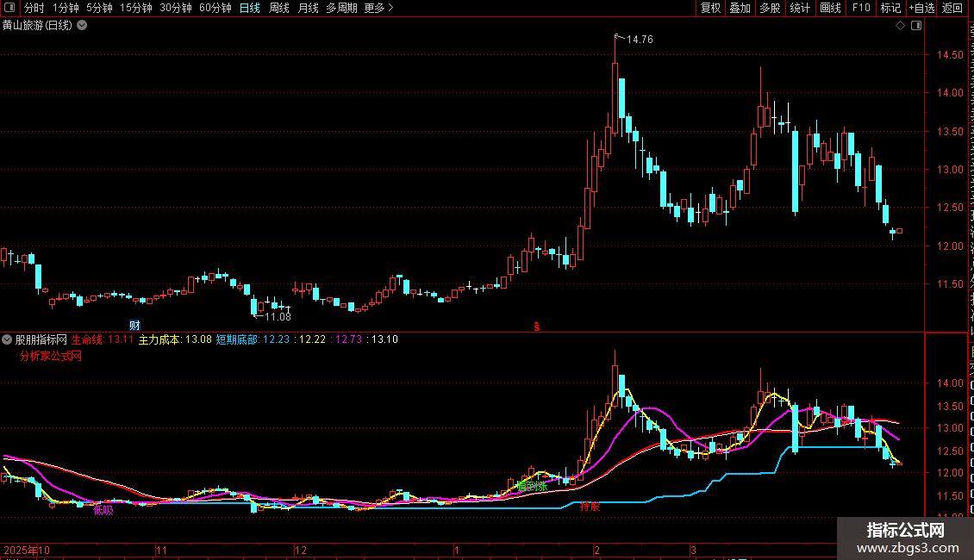Open the 多周期 multi-period view
The width and height of the screenshot is (974, 560).
coord(341,8)
